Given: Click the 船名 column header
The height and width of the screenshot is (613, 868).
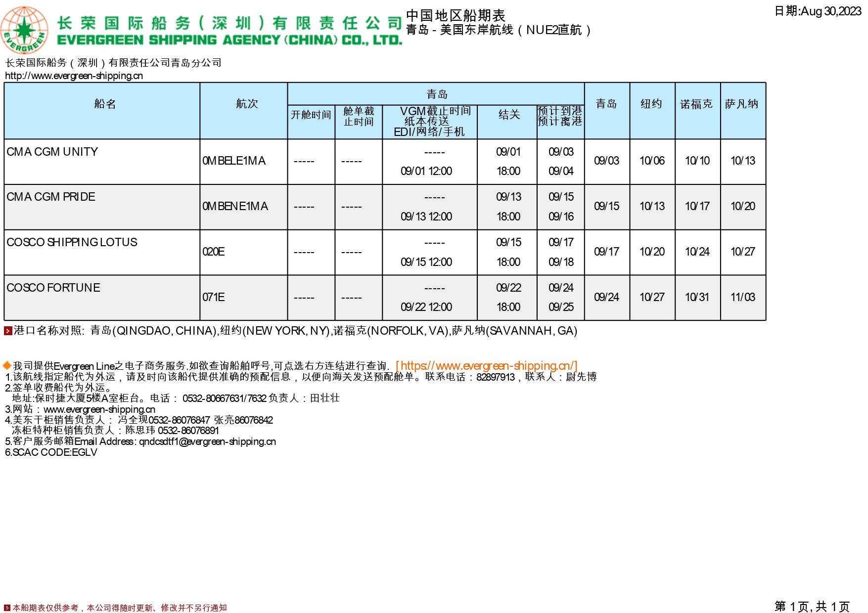Looking at the screenshot, I should pos(105,104).
